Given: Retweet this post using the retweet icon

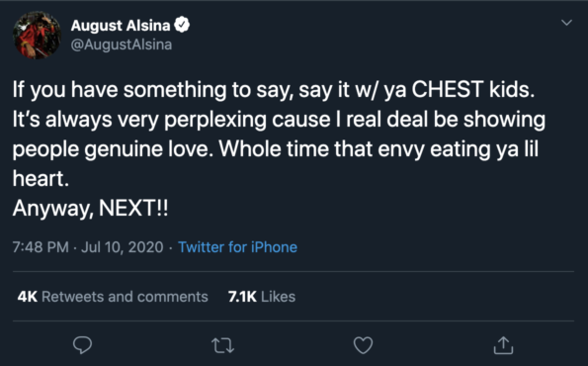Looking at the screenshot, I should (x=222, y=345).
